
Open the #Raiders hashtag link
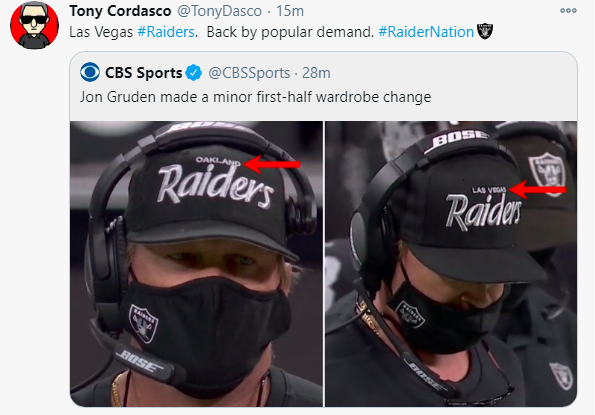[x=166, y=32]
